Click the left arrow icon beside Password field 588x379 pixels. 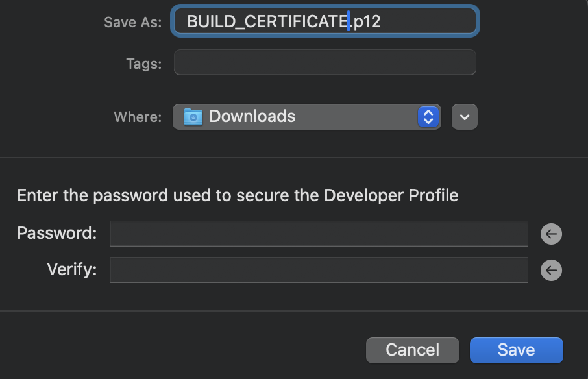click(551, 234)
